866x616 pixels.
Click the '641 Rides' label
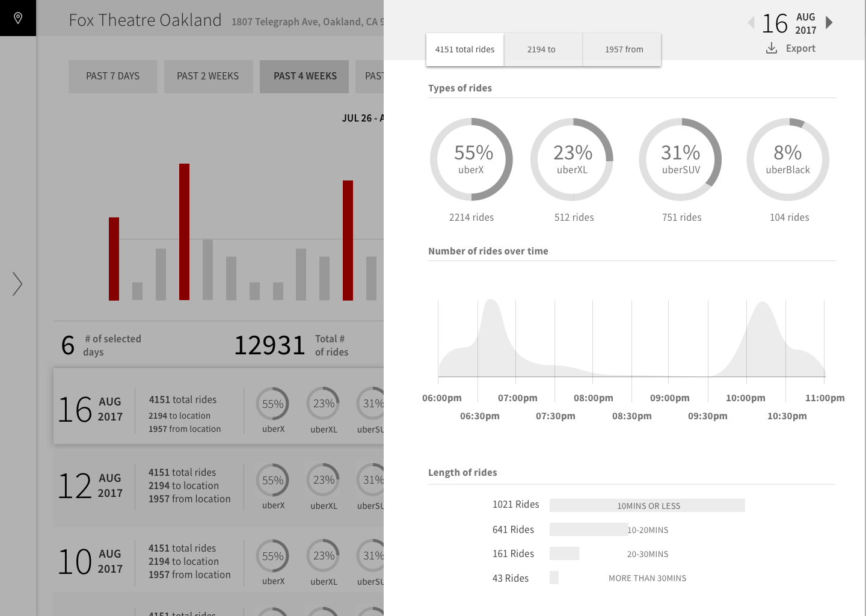pos(513,529)
